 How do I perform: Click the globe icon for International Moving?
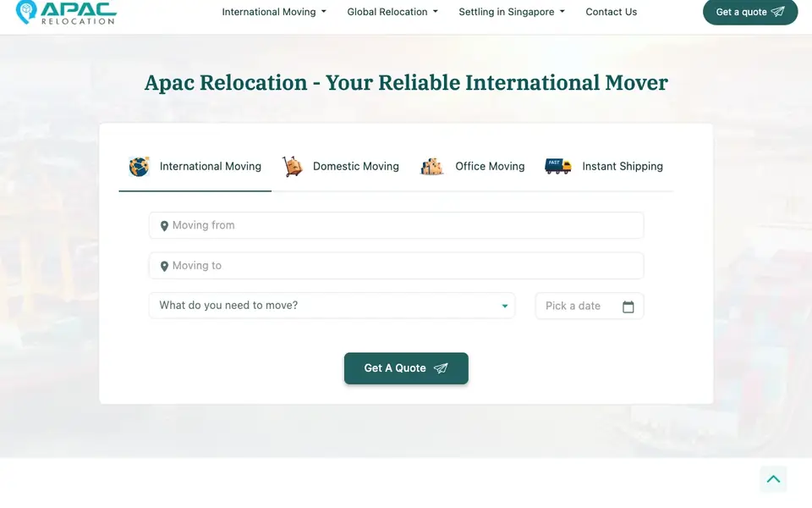(139, 167)
